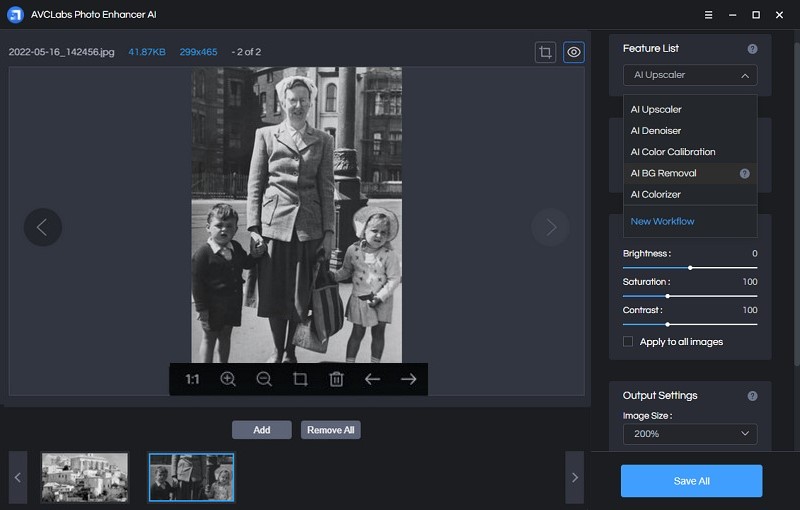Screen dimensions: 800x510
Task: Delete image with the trash icon
Action: (336, 379)
